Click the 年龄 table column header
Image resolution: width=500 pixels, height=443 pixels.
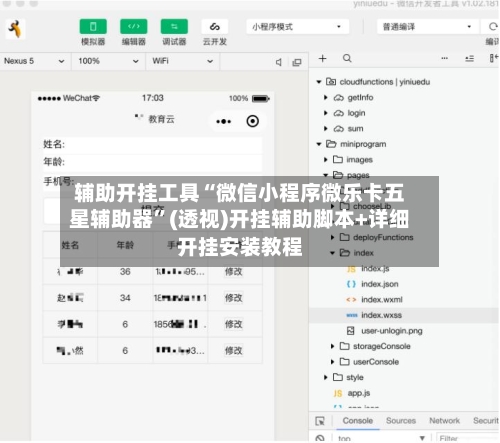pos(125,245)
